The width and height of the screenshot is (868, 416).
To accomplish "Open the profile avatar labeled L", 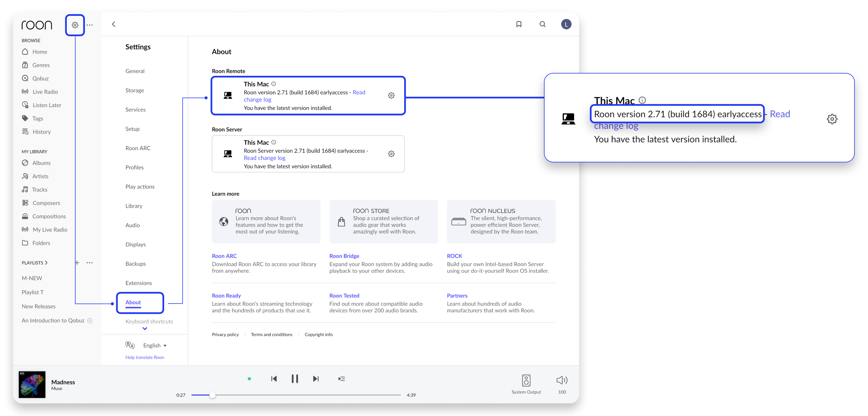I will 566,24.
